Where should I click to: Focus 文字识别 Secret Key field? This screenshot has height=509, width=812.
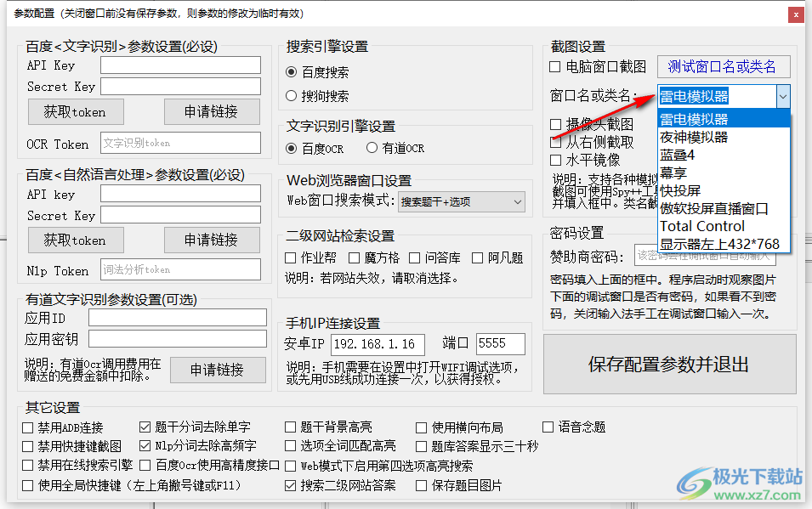click(180, 86)
